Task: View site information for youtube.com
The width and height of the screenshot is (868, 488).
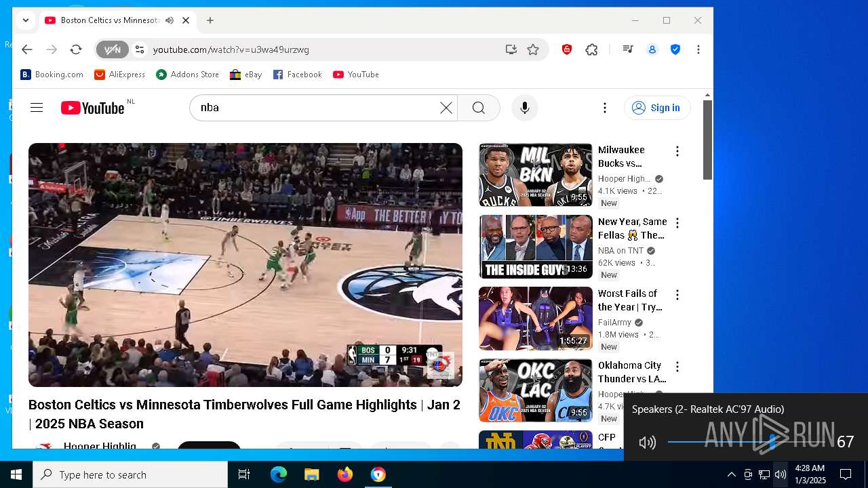Action: 140,49
